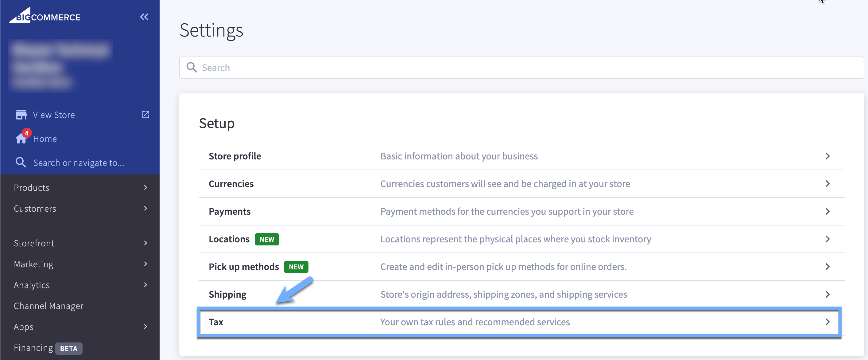Collapse the sidebar with double-chevron icon

click(144, 17)
